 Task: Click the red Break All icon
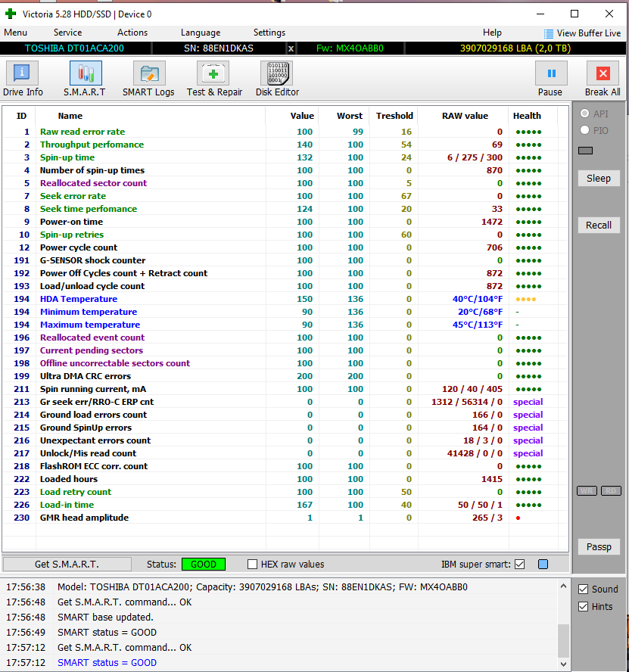click(603, 74)
